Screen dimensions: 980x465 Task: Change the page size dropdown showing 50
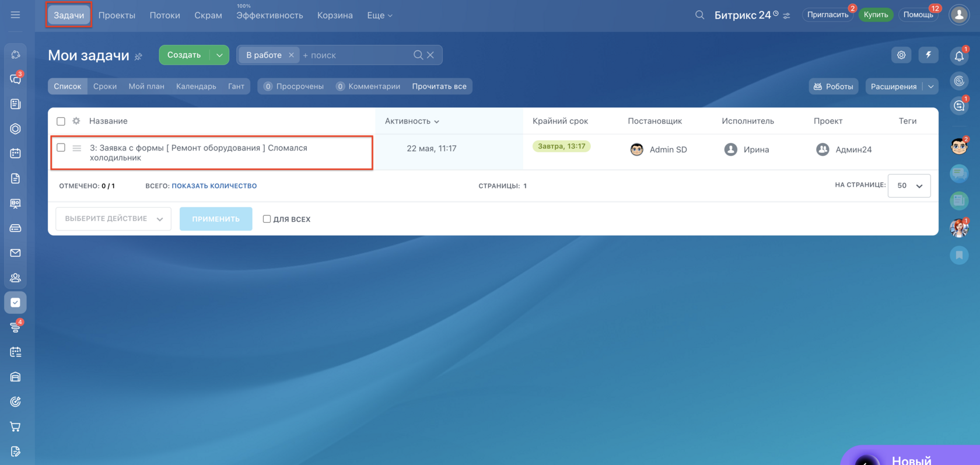[x=909, y=186]
